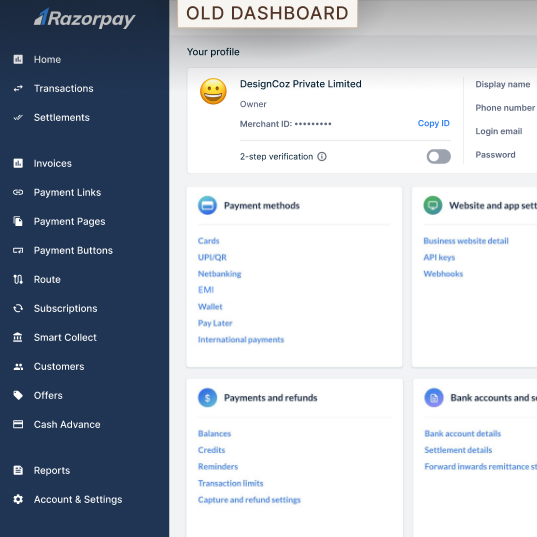Click the Route sidebar icon
537x537 pixels.
18,279
